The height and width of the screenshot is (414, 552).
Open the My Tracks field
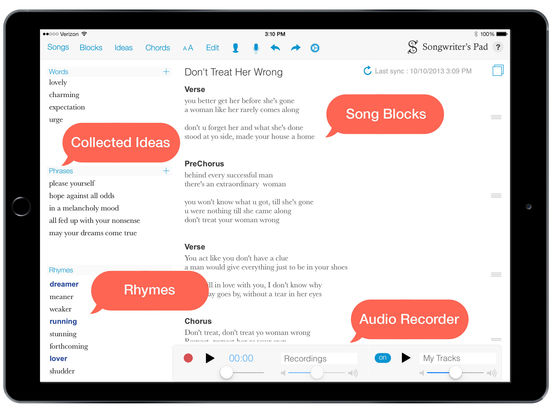tap(458, 358)
